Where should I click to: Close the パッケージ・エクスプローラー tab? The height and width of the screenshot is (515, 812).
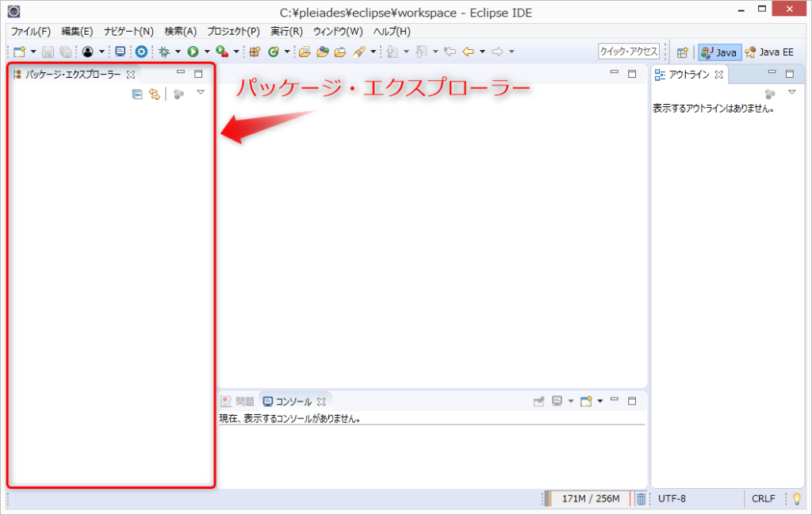tap(131, 75)
